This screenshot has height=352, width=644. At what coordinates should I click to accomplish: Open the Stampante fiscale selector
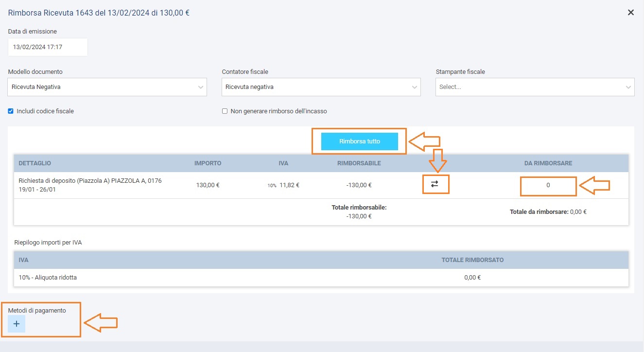click(535, 87)
